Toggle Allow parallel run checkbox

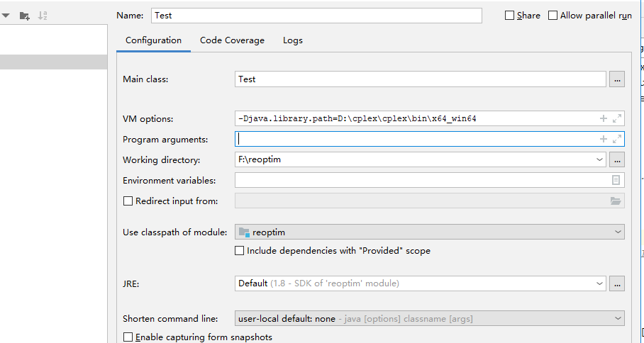553,16
